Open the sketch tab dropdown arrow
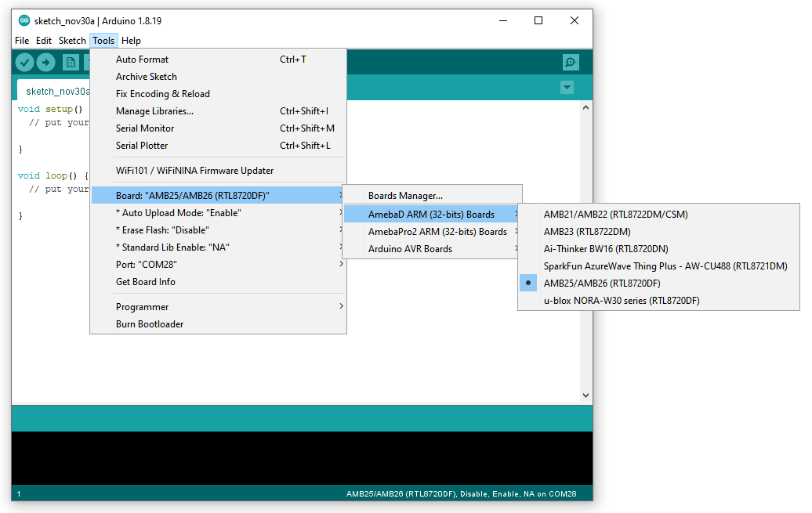The image size is (812, 513). point(567,88)
